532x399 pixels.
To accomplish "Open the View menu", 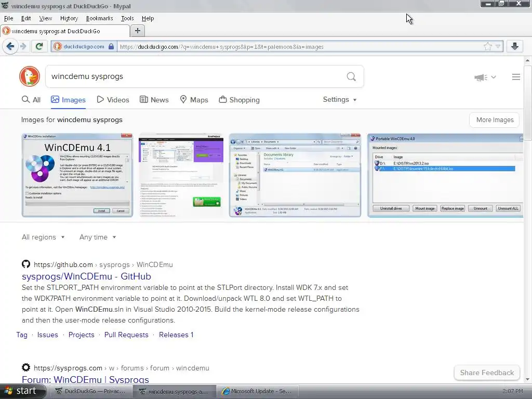I will point(46,18).
